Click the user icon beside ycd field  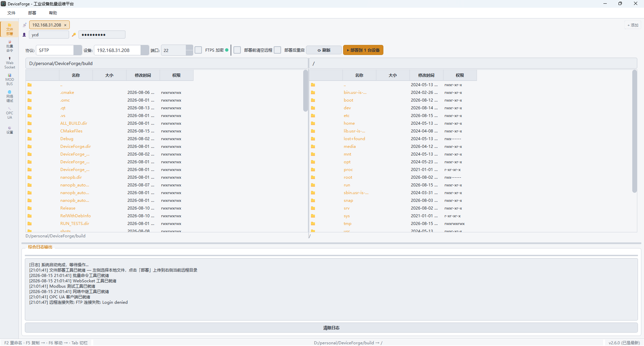click(x=24, y=35)
